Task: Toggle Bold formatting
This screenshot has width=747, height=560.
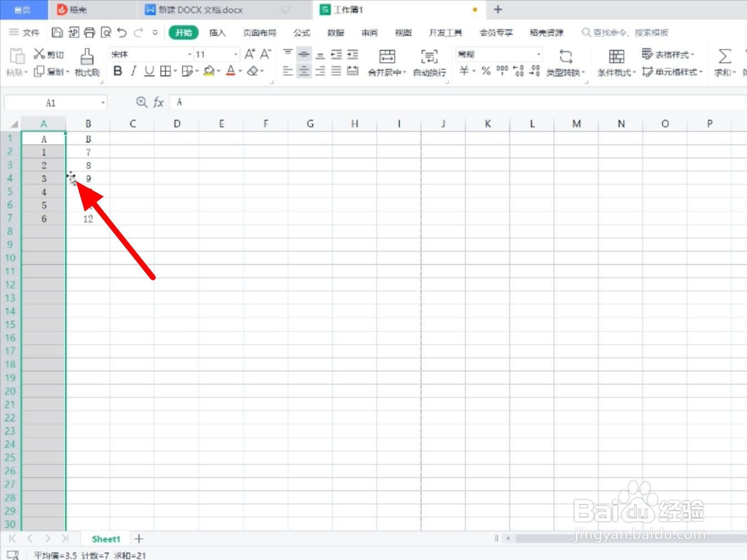Action: (117, 71)
